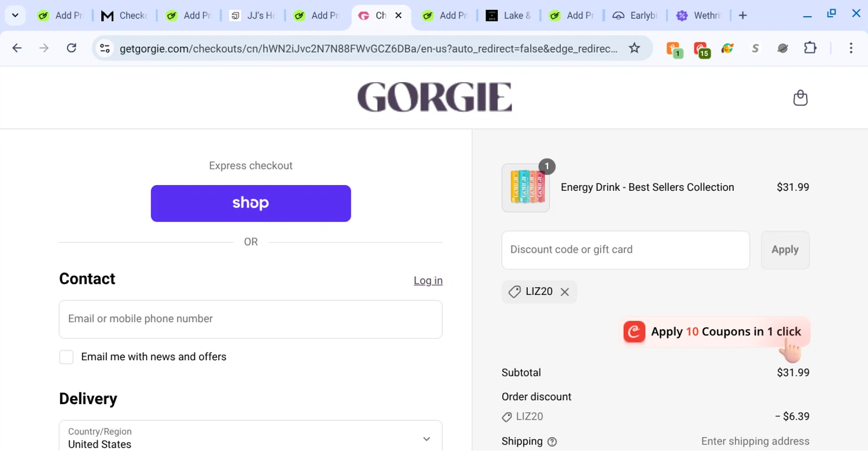This screenshot has width=868, height=451.
Task: Focus the Discount code or gift card field
Action: coord(626,250)
